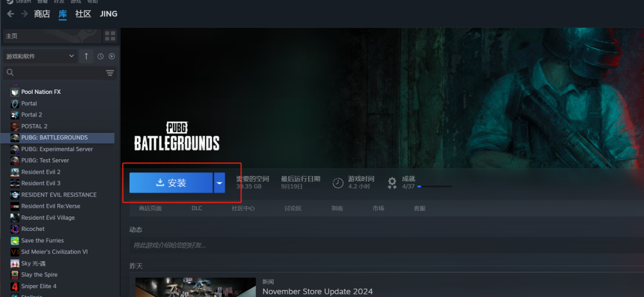Open the 游戏和软件 category dropdown
Viewport: 644px width, 297px height.
(x=40, y=56)
